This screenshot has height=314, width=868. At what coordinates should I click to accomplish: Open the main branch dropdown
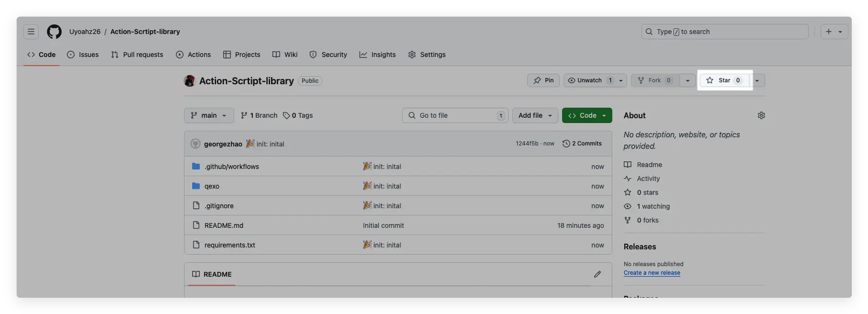click(209, 115)
